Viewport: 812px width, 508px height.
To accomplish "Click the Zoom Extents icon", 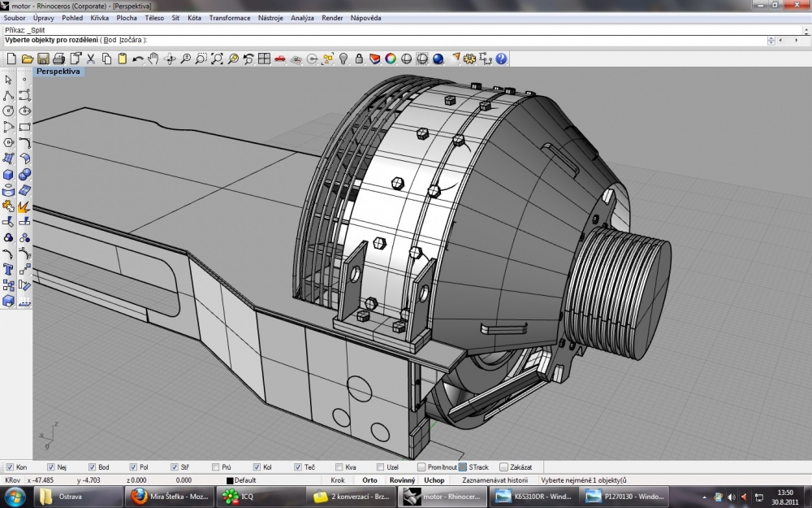I will [217, 59].
